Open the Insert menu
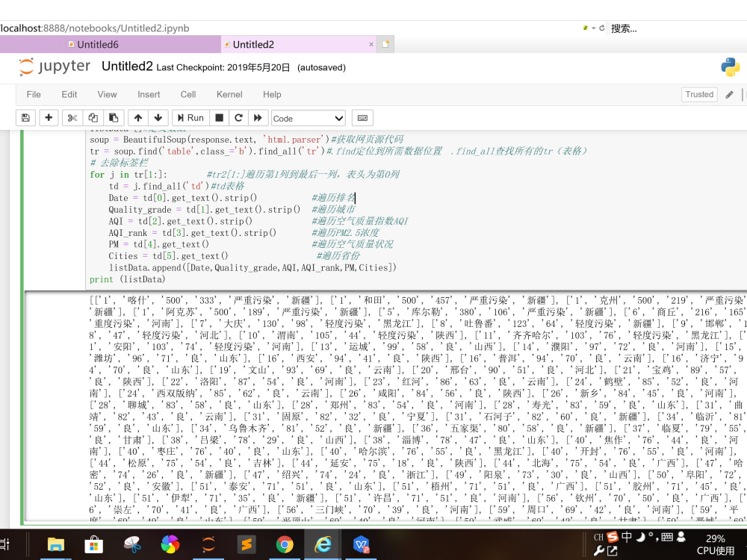This screenshot has height=560, width=747. 149,94
